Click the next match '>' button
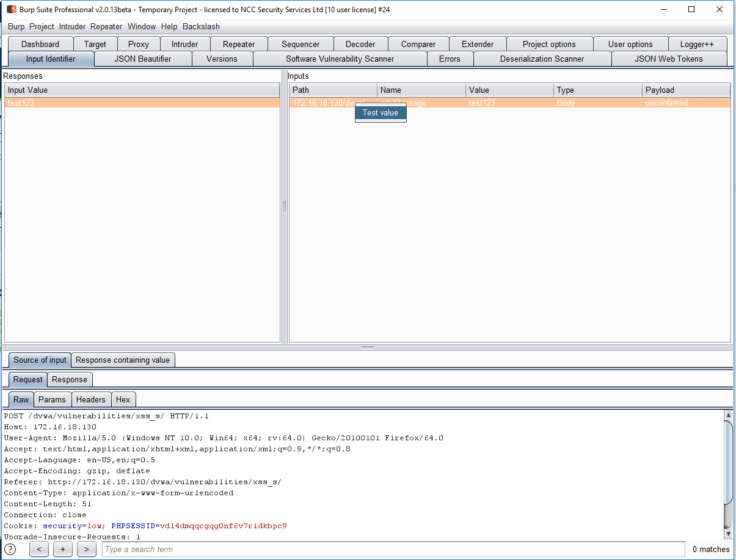Viewport: 736px width, 560px height. (87, 549)
